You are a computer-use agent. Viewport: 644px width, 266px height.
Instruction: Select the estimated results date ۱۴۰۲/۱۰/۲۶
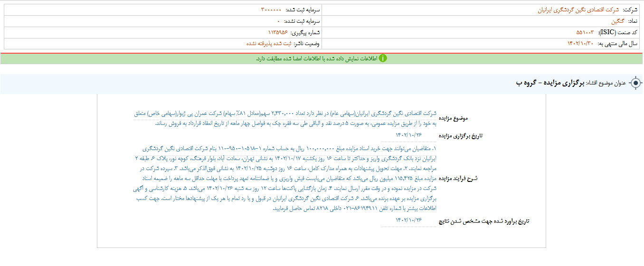408,221
